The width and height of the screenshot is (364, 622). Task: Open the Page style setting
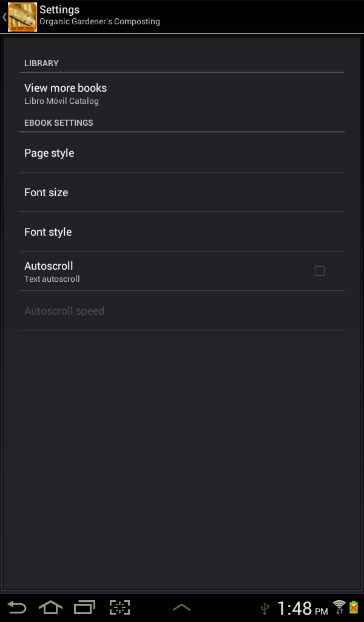click(49, 153)
